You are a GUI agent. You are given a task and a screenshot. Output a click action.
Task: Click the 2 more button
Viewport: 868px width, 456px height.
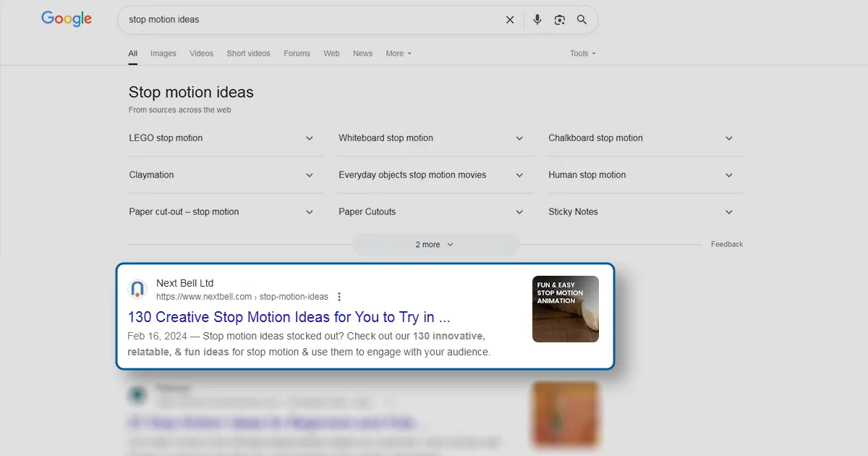435,245
